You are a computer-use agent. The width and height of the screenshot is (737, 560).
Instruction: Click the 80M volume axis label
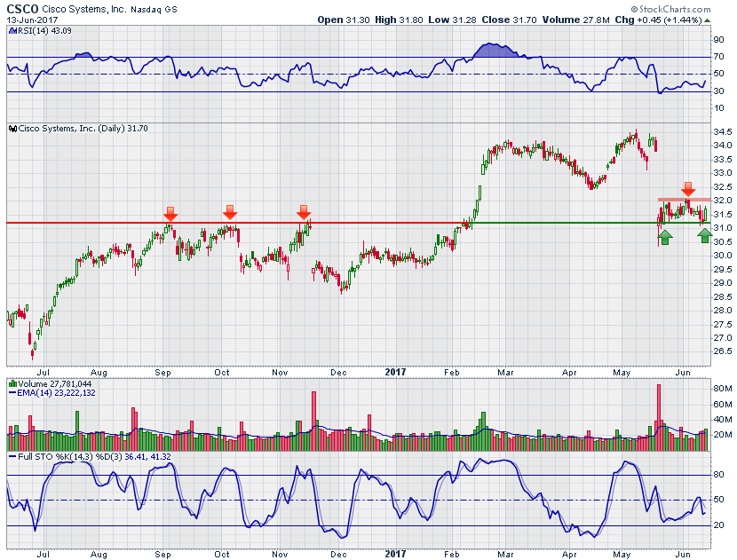pos(723,389)
